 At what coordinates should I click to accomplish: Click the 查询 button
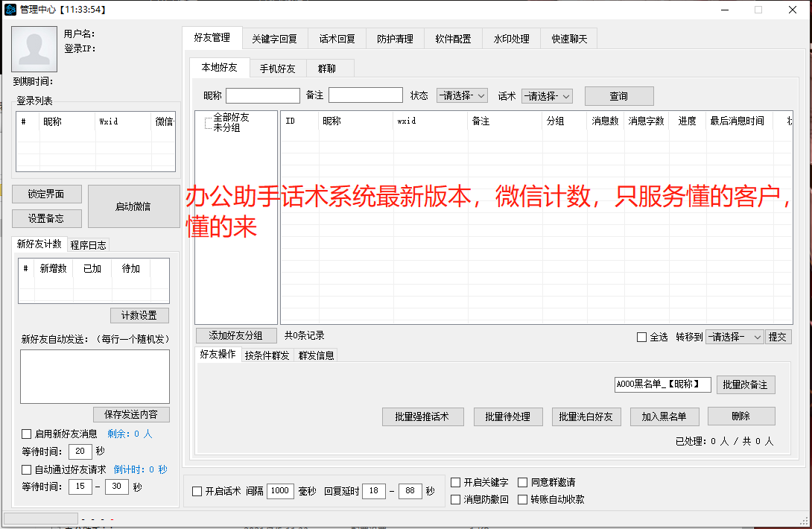619,96
